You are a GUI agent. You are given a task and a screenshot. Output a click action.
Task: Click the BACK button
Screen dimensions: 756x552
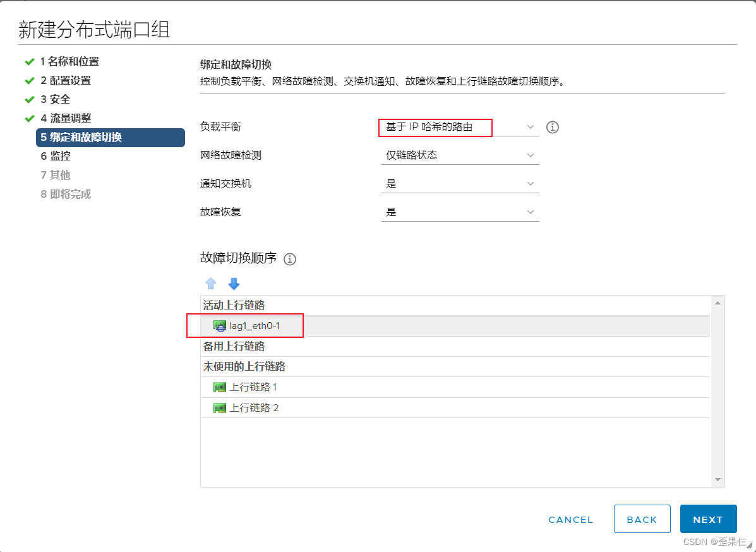(x=642, y=519)
